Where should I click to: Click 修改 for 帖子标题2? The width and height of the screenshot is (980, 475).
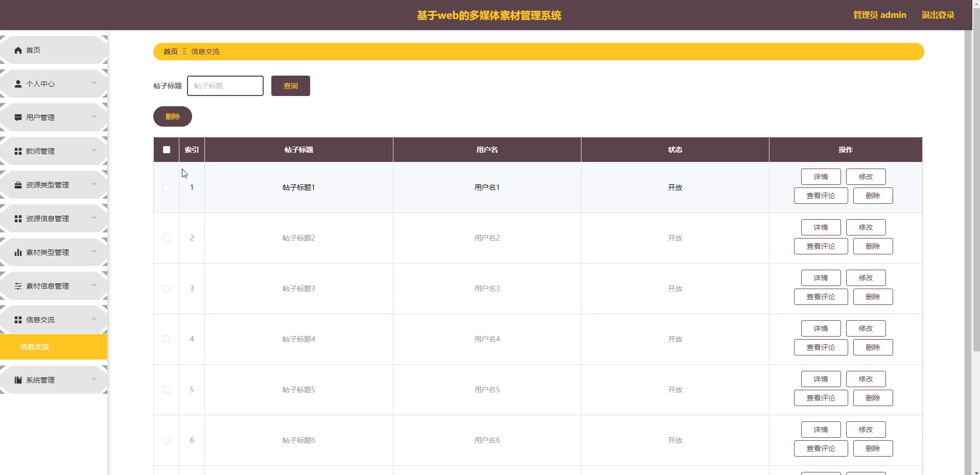[866, 227]
